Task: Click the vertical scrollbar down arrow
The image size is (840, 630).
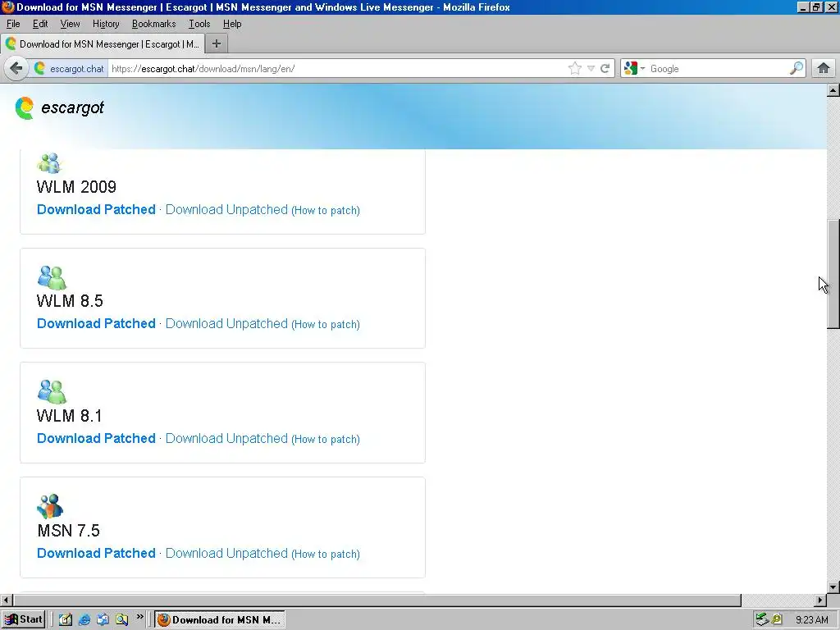Action: coord(833,587)
